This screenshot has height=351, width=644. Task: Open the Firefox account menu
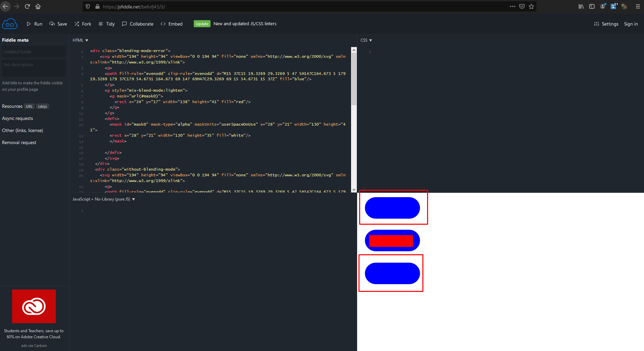(x=603, y=6)
